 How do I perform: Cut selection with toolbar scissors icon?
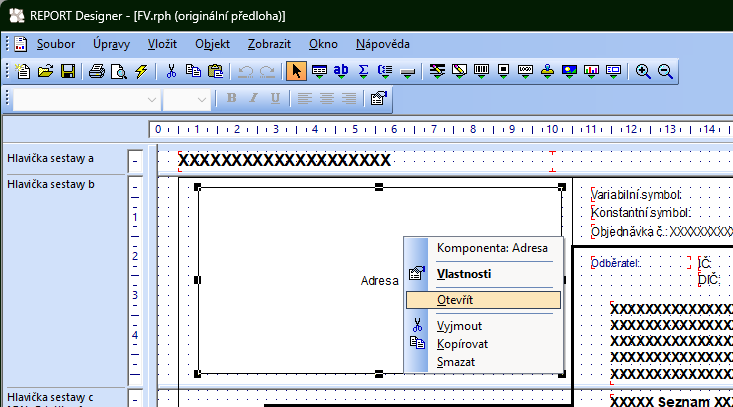click(x=171, y=71)
